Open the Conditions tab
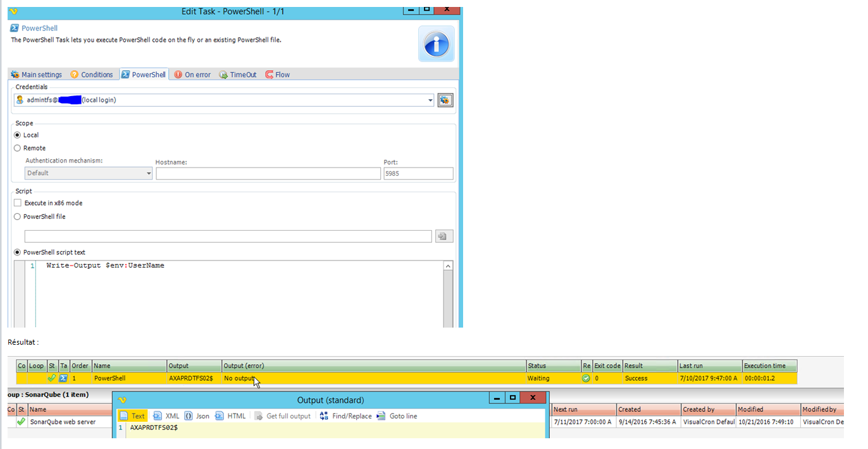The height and width of the screenshot is (449, 868). coord(92,75)
